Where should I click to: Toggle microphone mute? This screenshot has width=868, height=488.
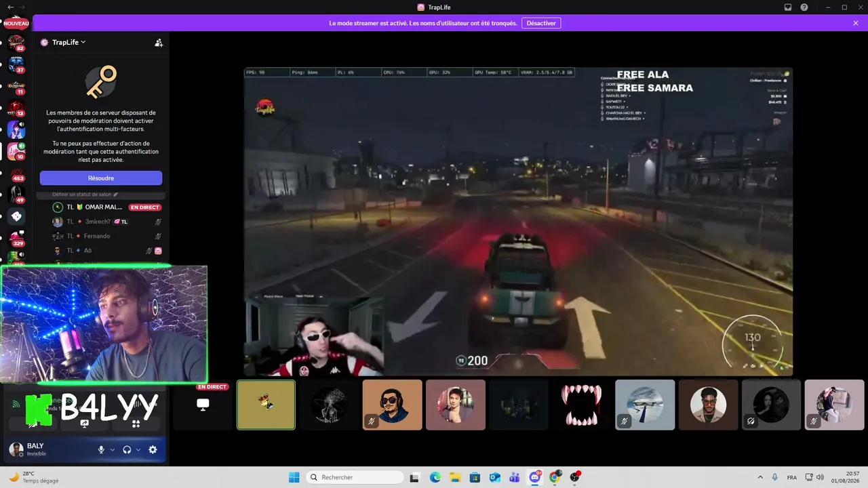click(x=102, y=449)
